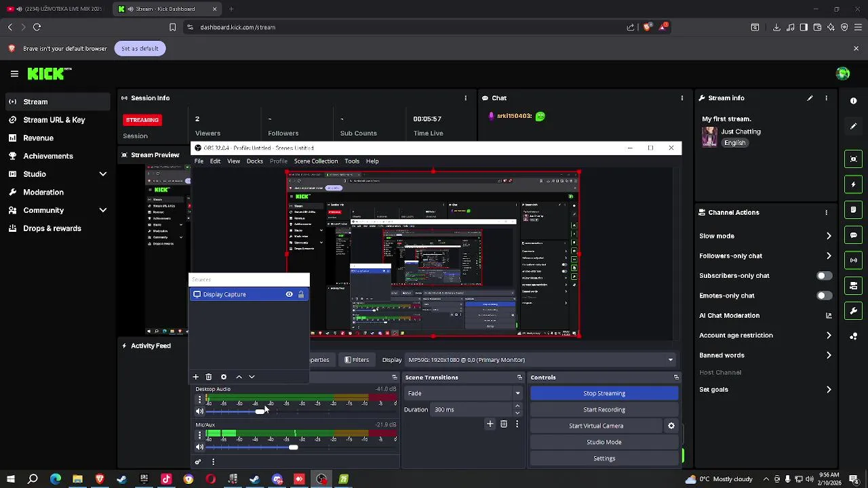This screenshot has height=488, width=868.
Task: Open OBS Tools menu
Action: pos(351,161)
